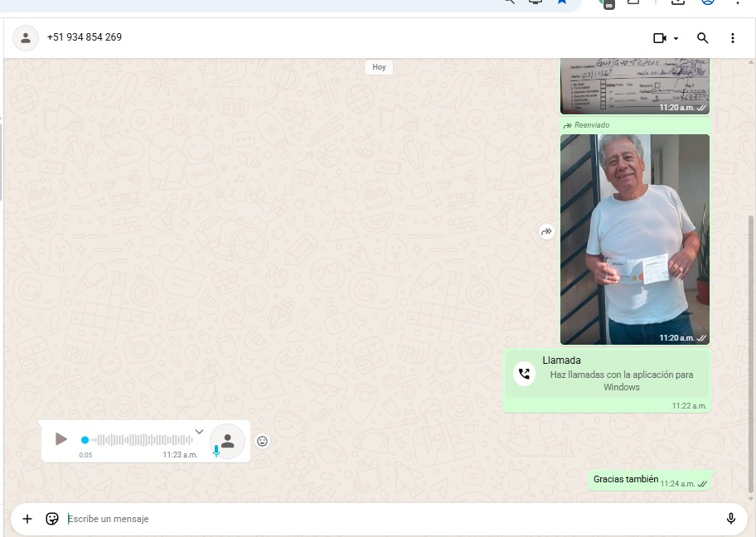
Task: Click the "Hoy" date chip
Action: [379, 67]
